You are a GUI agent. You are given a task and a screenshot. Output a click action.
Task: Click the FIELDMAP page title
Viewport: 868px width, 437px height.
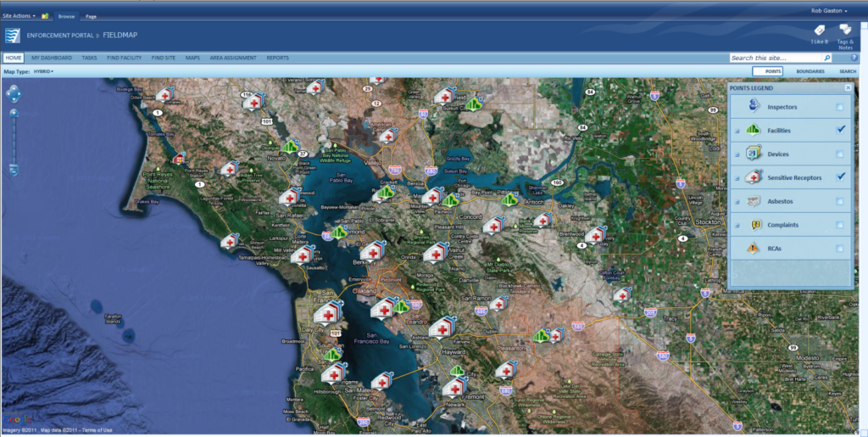click(x=120, y=35)
